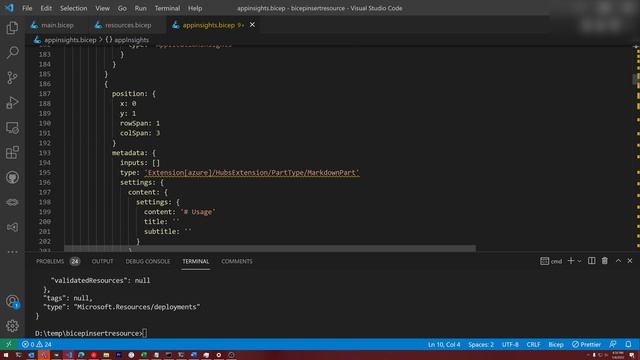Viewport: 640px width, 360px height.
Task: Switch to the Comments panel tab
Action: click(237, 261)
